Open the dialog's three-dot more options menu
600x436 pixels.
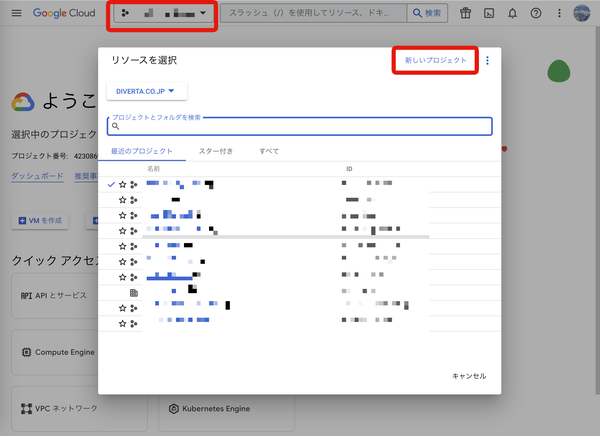point(487,60)
